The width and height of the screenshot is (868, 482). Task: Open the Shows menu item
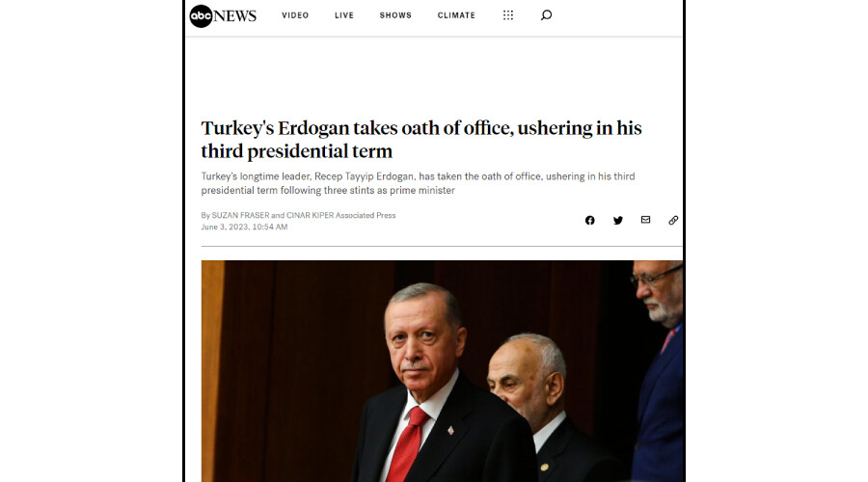tap(395, 15)
